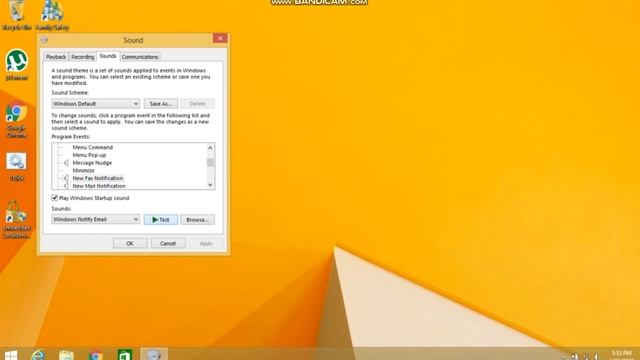Open the Family Safety desktop icon
Image resolution: width=640 pixels, height=360 pixels.
[52, 16]
